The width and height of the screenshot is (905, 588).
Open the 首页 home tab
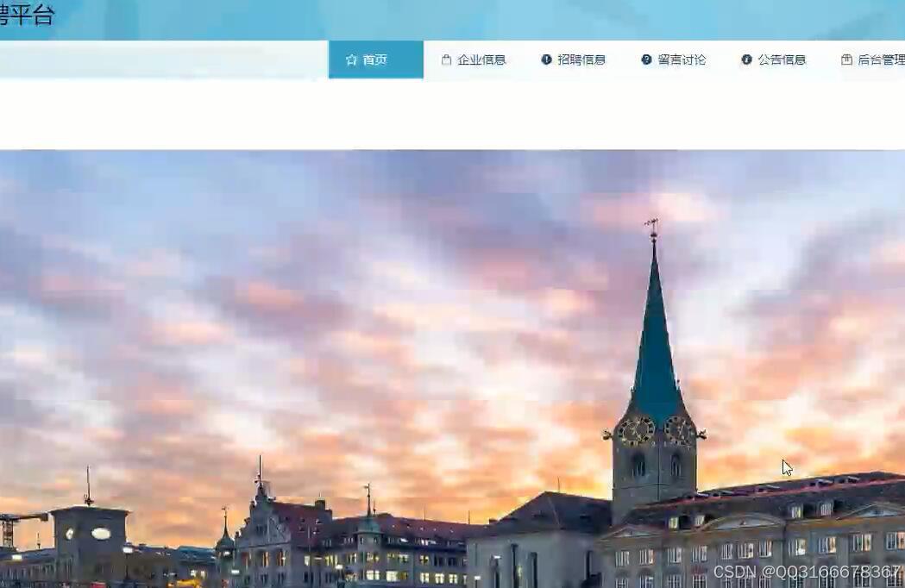coord(376,59)
